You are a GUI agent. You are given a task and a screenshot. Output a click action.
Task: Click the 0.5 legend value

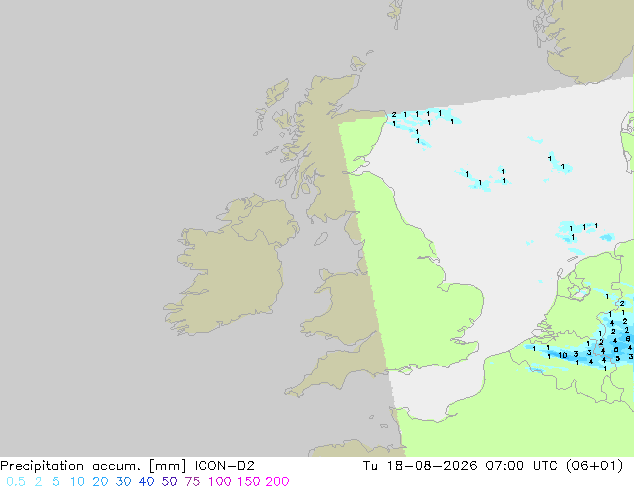(x=16, y=482)
